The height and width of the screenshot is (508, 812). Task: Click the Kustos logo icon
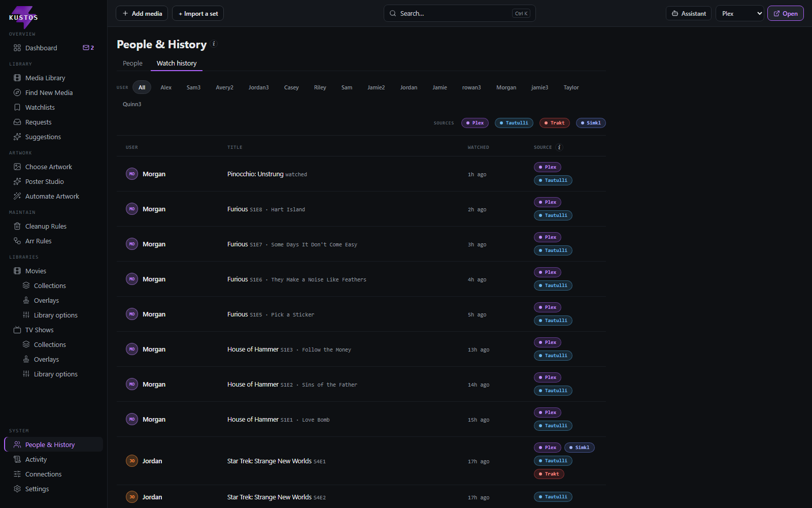(x=23, y=17)
